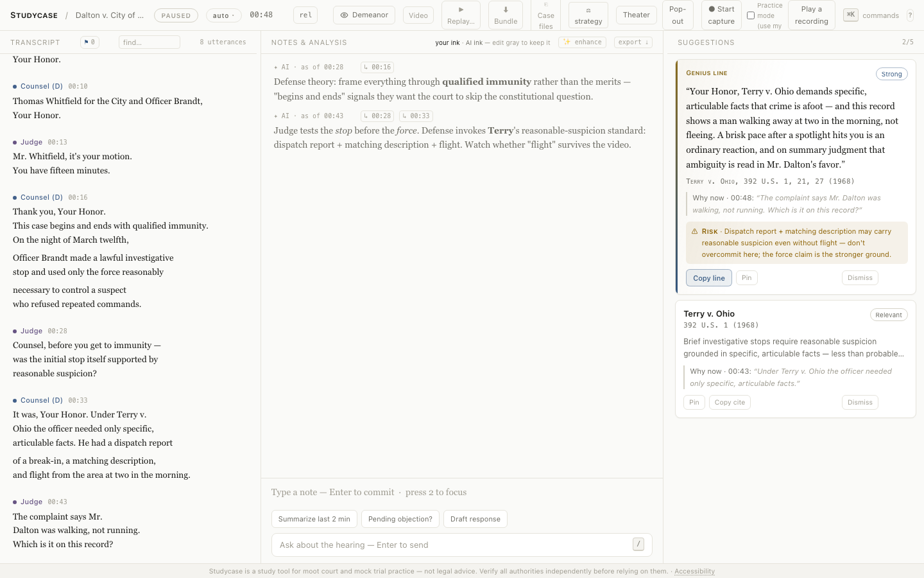Viewport: 924px width, 578px height.
Task: Click the enhance sparkle button
Action: point(582,42)
